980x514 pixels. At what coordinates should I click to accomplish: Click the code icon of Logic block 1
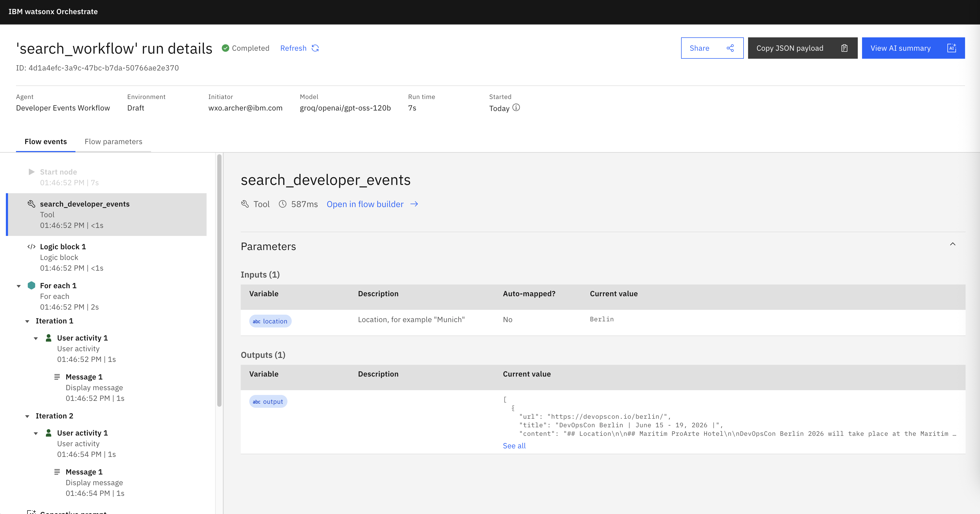(31, 247)
